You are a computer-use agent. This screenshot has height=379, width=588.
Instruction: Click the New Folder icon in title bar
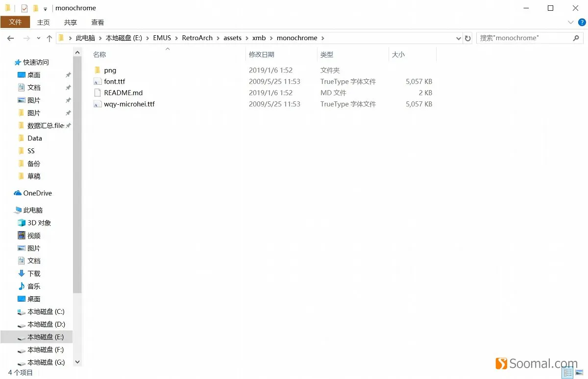(36, 8)
